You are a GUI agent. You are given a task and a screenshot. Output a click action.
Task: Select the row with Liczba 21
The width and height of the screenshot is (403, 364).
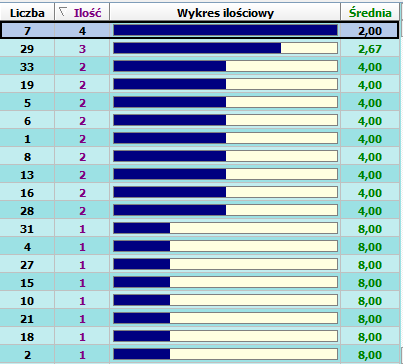point(200,319)
